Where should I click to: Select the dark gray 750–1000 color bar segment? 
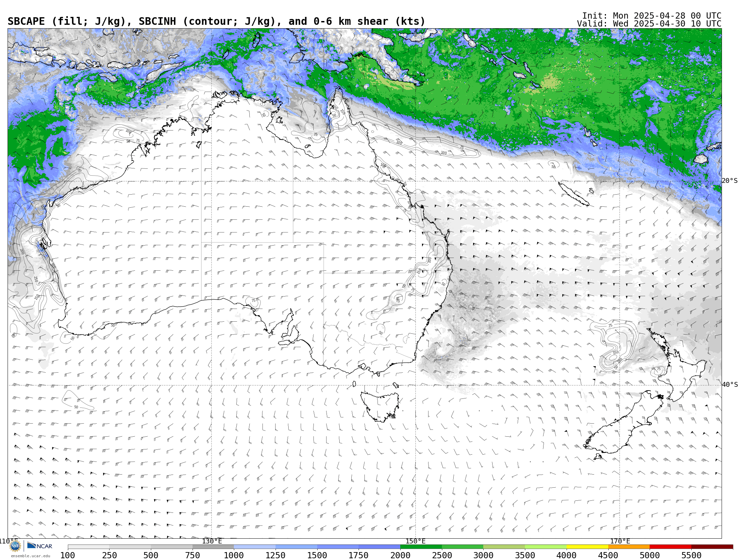[x=213, y=547]
